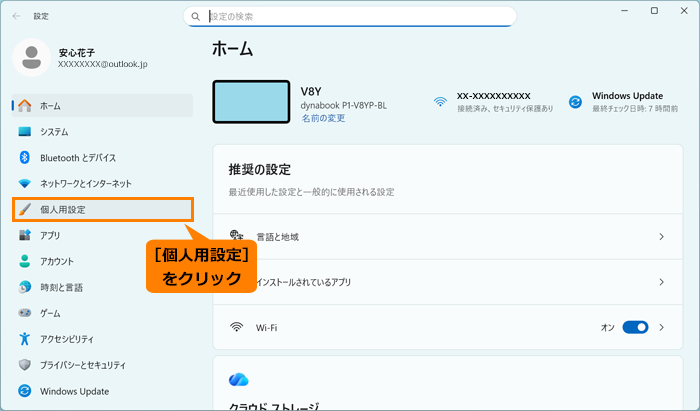Click the XXXXXXXX@outlook.jp email text
This screenshot has height=411, width=700.
(x=103, y=64)
